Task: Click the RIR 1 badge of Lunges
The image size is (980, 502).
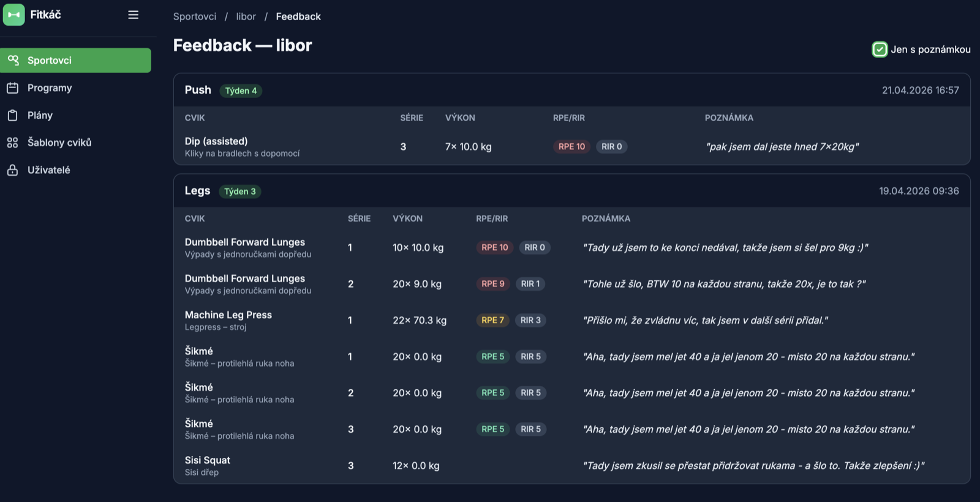Action: [x=530, y=284]
